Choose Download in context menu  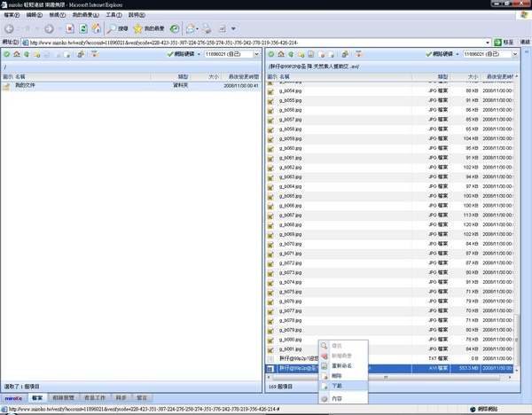pos(343,386)
